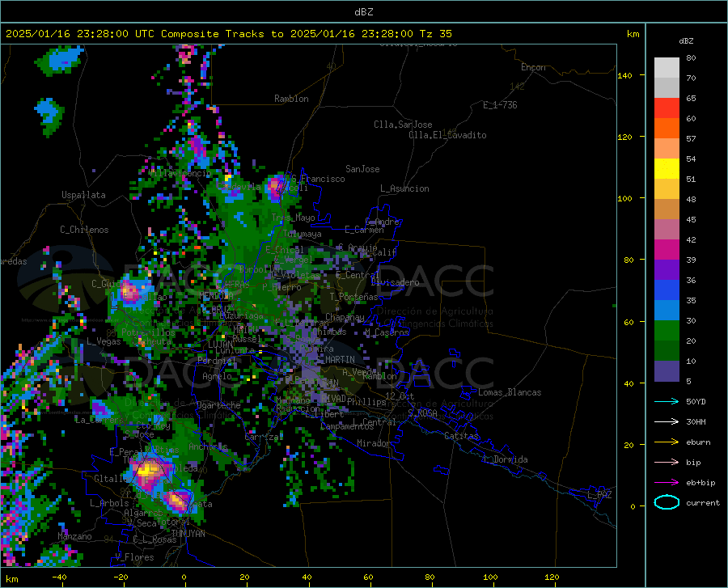The width and height of the screenshot is (728, 588).
Task: Click the 'dBZ' heading above color scale
Action: pyautogui.click(x=686, y=40)
